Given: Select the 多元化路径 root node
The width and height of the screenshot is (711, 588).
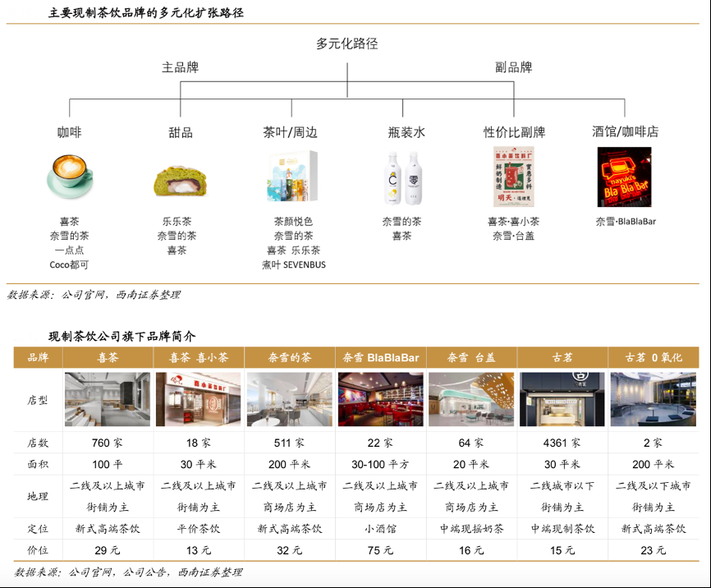Looking at the screenshot, I should [x=346, y=44].
